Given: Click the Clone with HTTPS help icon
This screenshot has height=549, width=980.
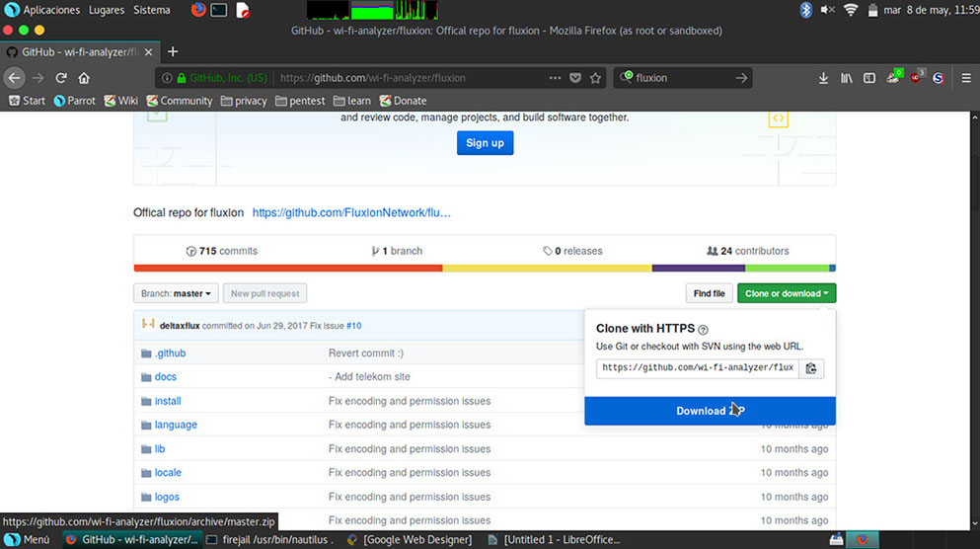Looking at the screenshot, I should coord(704,330).
